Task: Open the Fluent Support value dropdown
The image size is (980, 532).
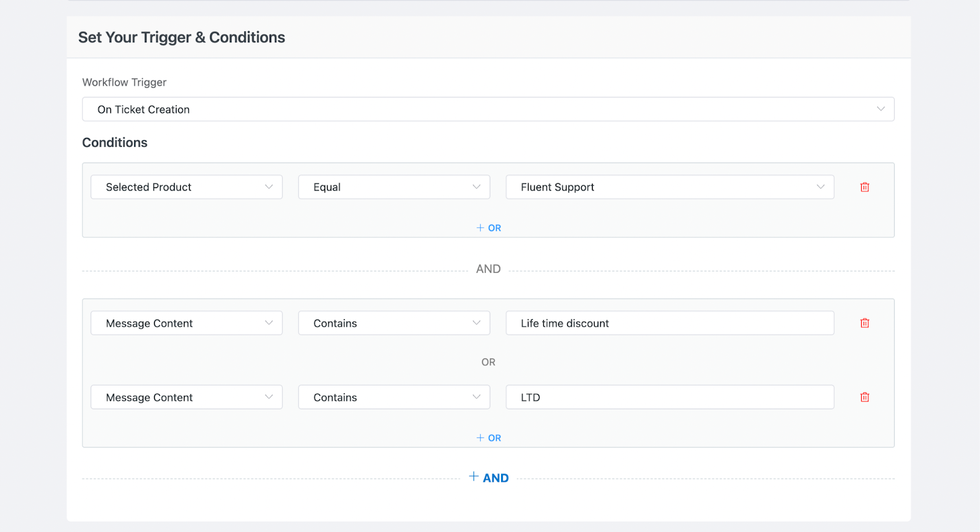Action: (669, 187)
